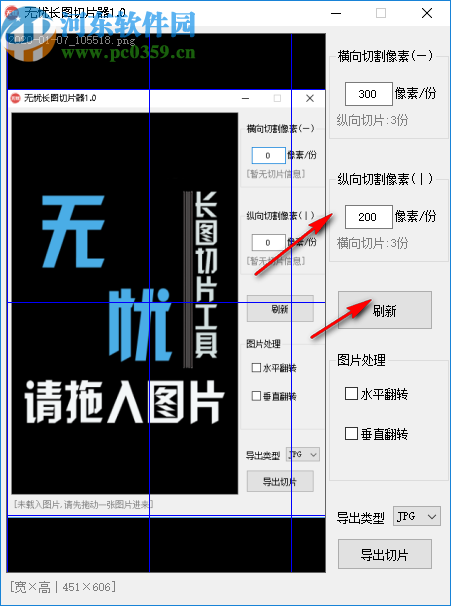Click the 横向切割像素(一) group label in right panel
The height and width of the screenshot is (606, 451).
[x=385, y=56]
